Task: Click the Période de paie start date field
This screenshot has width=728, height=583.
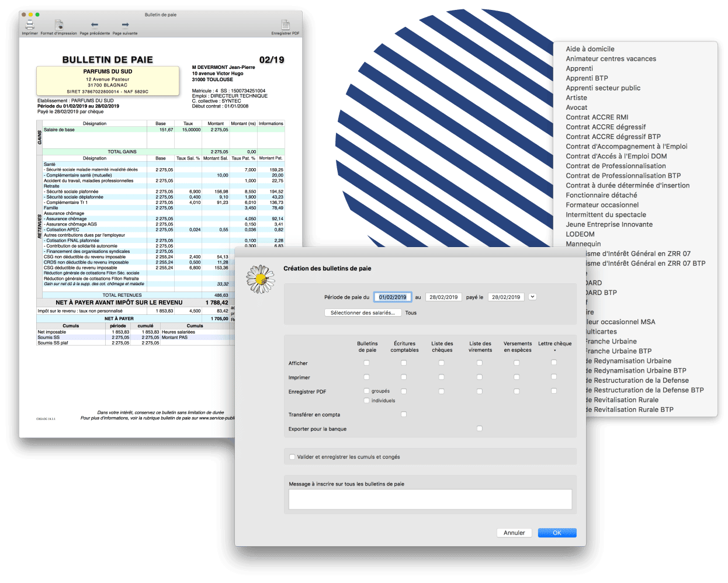Action: click(393, 297)
